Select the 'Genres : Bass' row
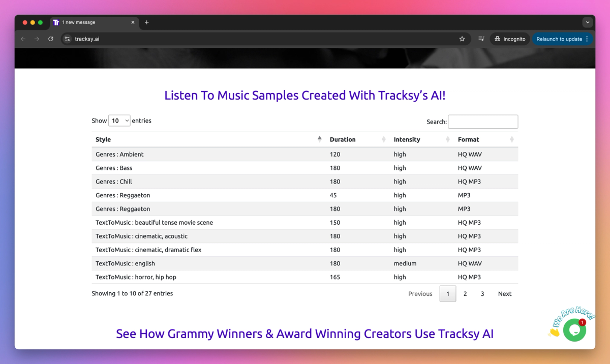Image resolution: width=610 pixels, height=364 pixels. click(305, 168)
